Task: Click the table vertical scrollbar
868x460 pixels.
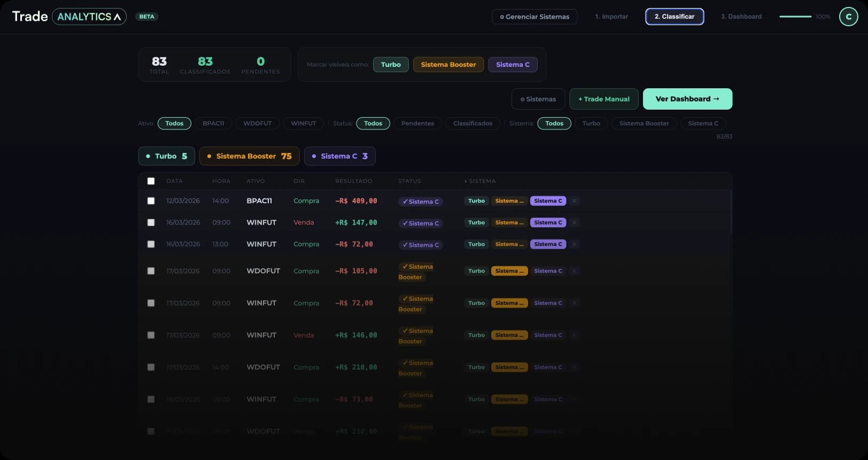Action: point(731,211)
